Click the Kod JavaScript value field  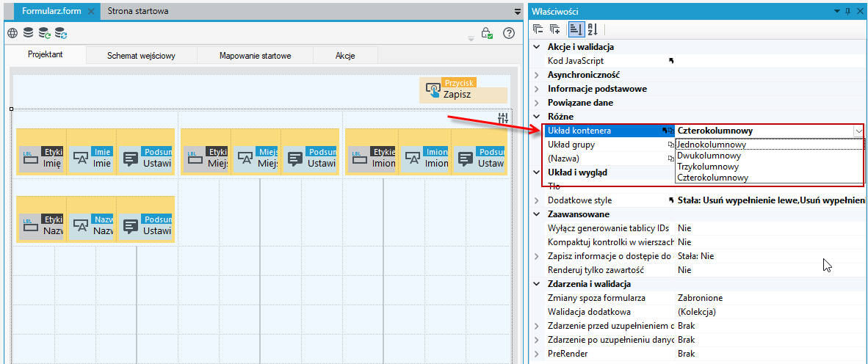coord(770,61)
